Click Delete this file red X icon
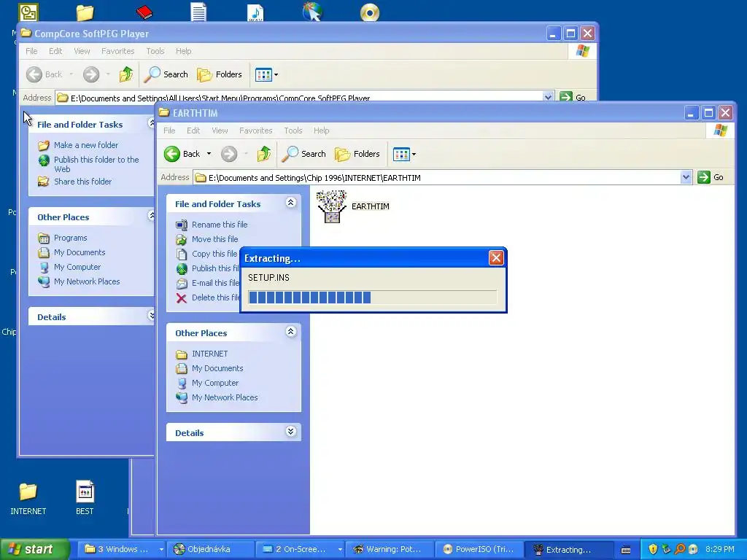The height and width of the screenshot is (560, 747). 182,298
